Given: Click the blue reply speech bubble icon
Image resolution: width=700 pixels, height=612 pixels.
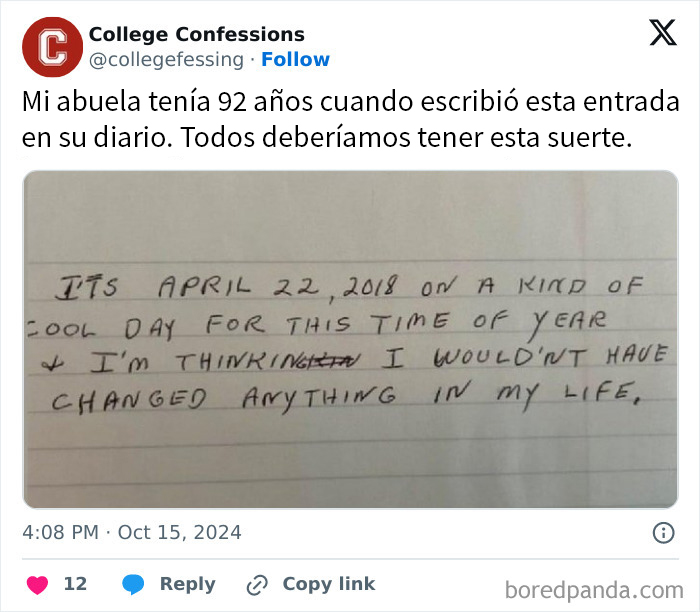Looking at the screenshot, I should pos(134,584).
